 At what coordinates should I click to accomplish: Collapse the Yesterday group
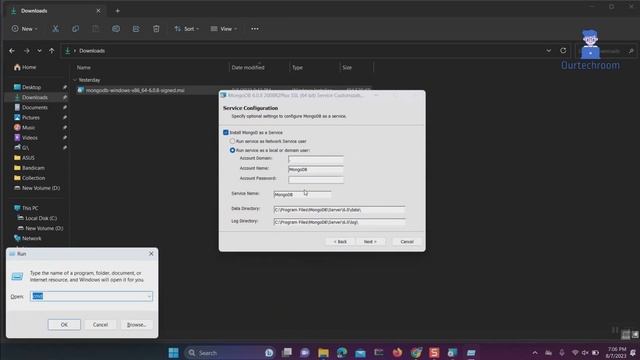75,80
